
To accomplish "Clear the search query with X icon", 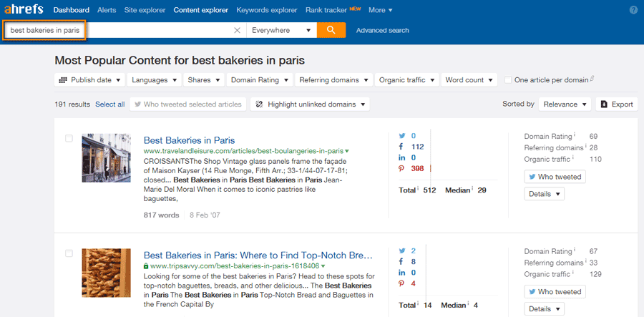I will pos(237,30).
